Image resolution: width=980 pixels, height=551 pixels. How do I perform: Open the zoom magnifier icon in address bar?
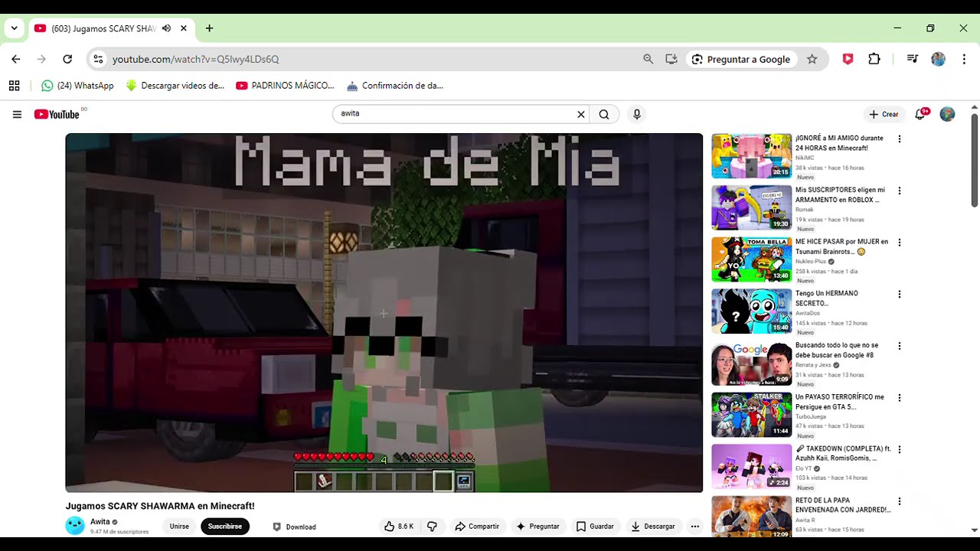coord(648,59)
